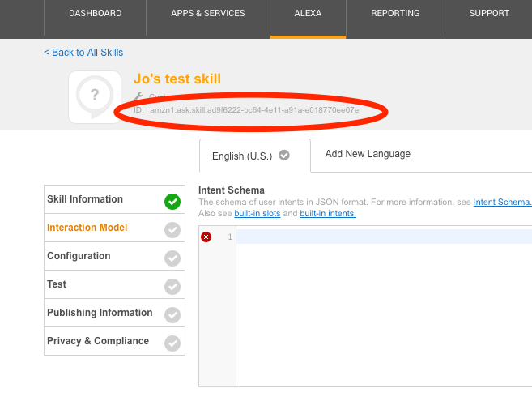This screenshot has height=401, width=532.
Task: Open the Support navigation item
Action: [x=489, y=14]
